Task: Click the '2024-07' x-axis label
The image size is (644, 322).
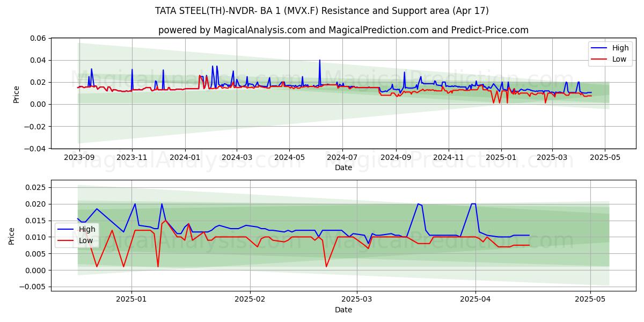Action: click(x=342, y=157)
